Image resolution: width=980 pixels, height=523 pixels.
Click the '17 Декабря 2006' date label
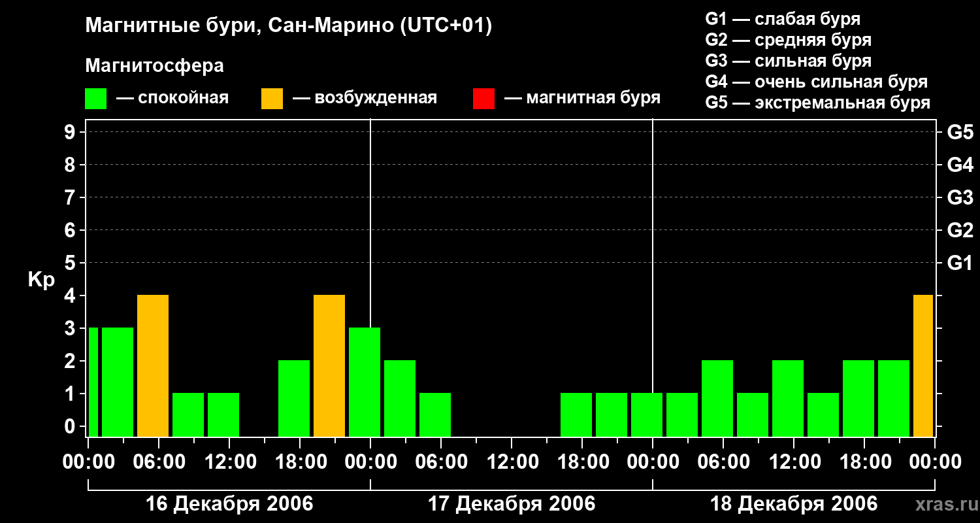click(x=512, y=504)
